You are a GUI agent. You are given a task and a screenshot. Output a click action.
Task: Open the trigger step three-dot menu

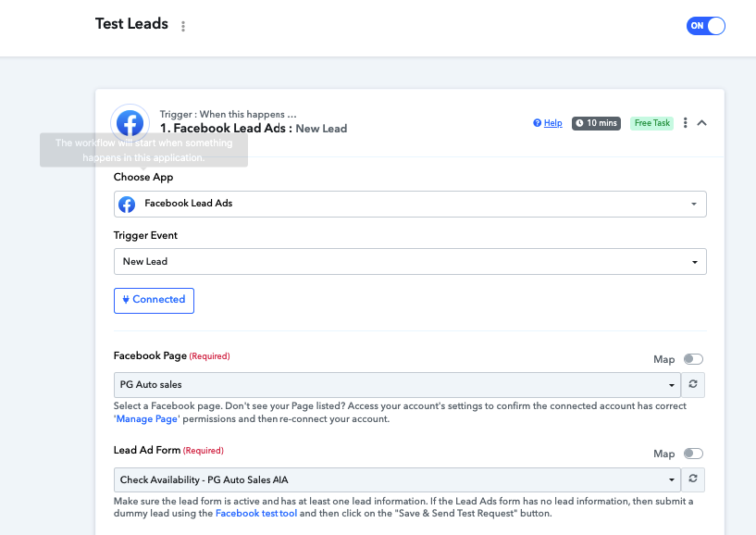pos(685,123)
